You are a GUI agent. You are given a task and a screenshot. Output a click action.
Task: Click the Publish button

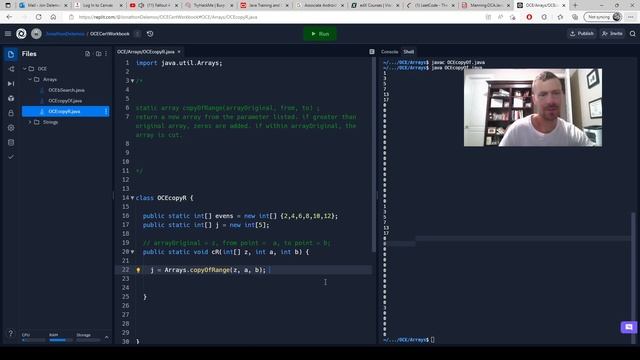[x=582, y=34]
